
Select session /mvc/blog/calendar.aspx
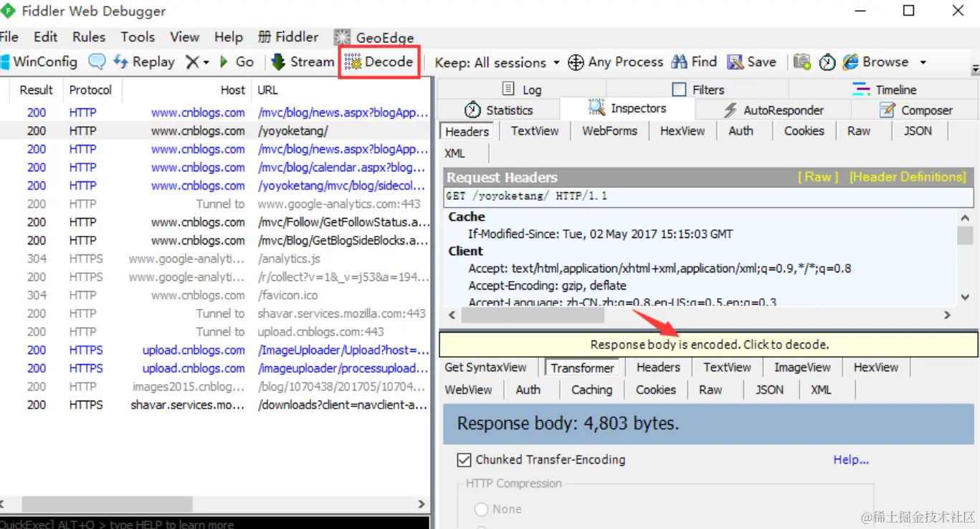(x=214, y=168)
